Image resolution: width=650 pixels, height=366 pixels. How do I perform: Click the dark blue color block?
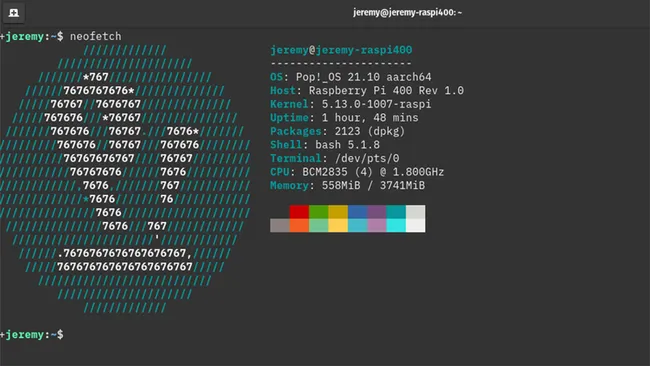point(357,212)
